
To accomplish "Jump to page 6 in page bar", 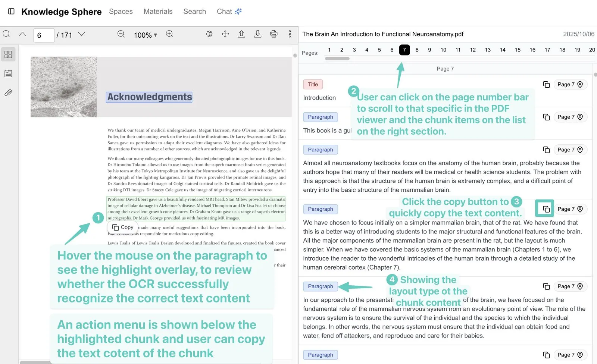I will (392, 50).
